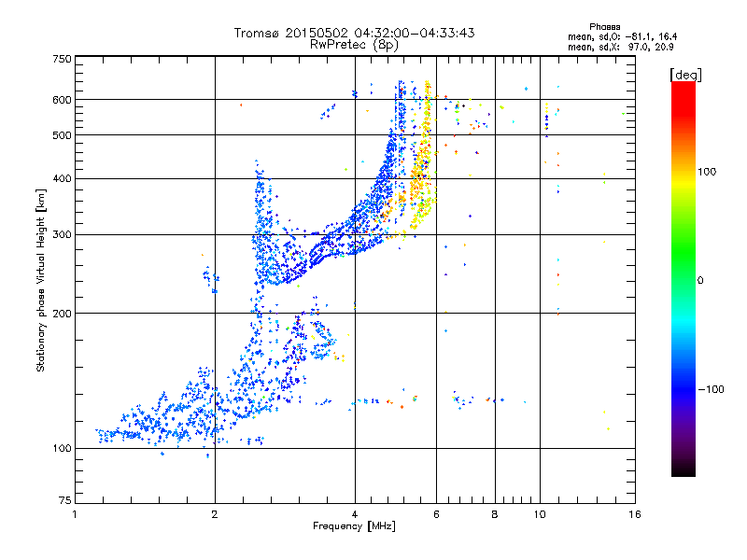Click the x-axis tick label '8'

[495, 514]
